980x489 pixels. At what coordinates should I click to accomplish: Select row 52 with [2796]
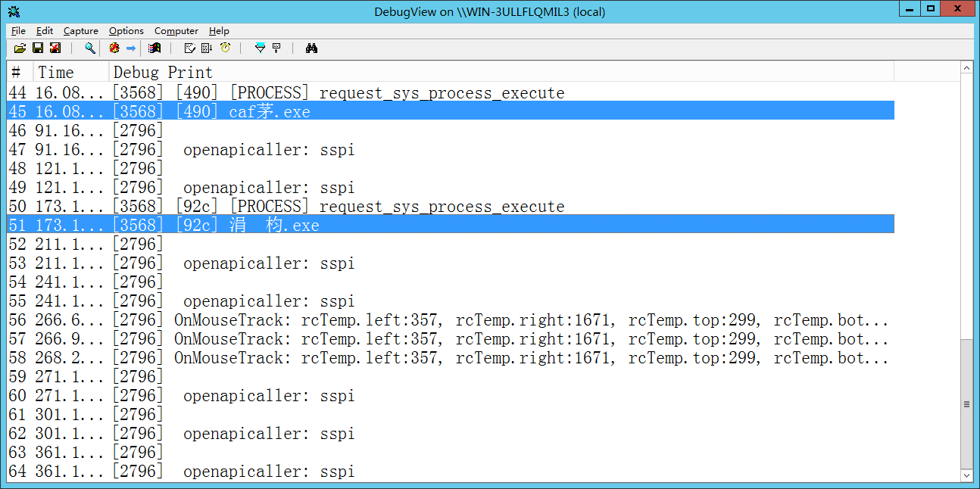[x=451, y=244]
